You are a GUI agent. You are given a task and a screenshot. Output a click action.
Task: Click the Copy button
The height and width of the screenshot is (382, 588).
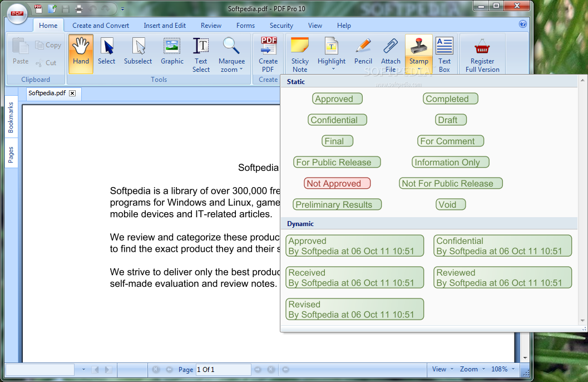[x=48, y=45]
